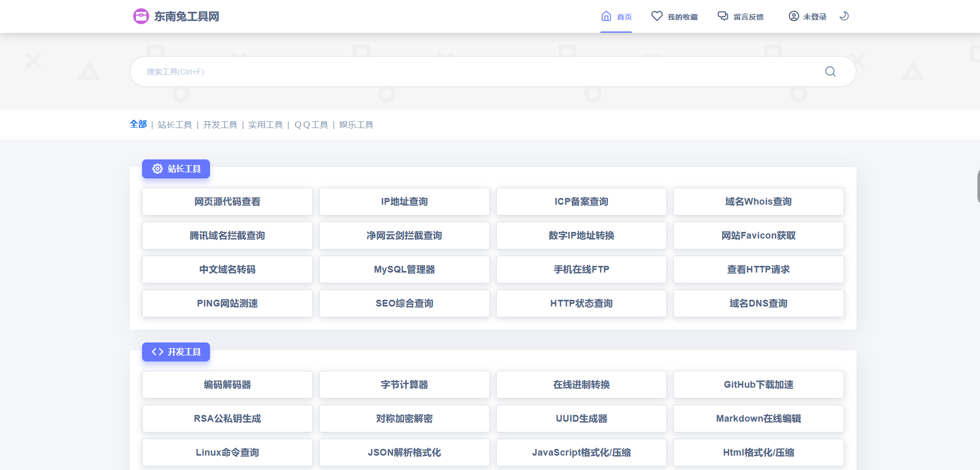Open UUID生成器 tool
980x470 pixels.
tap(582, 419)
